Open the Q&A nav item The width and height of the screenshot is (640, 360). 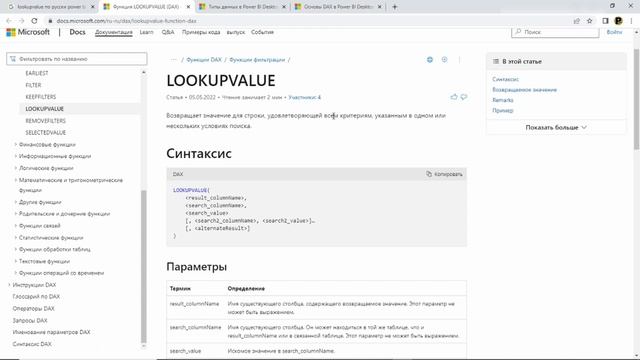click(167, 32)
